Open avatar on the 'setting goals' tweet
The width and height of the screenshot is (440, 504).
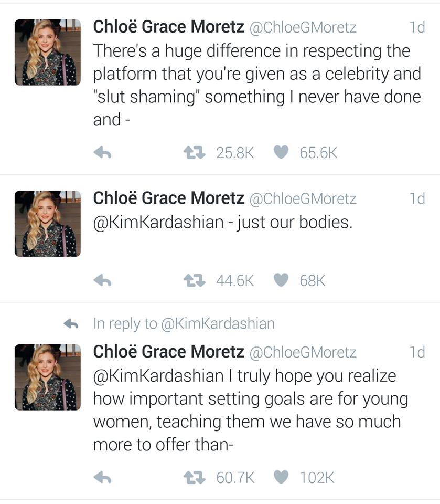pyautogui.click(x=48, y=377)
